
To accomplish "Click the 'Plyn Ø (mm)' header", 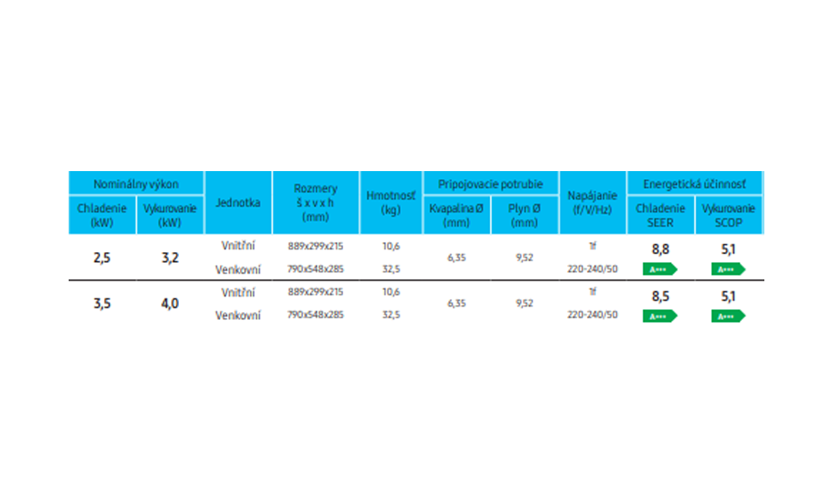I will tap(524, 215).
